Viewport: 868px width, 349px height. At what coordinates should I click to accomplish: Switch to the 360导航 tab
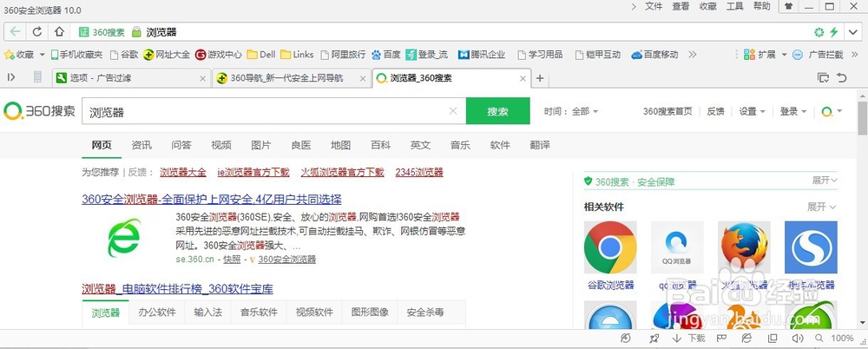coord(291,78)
